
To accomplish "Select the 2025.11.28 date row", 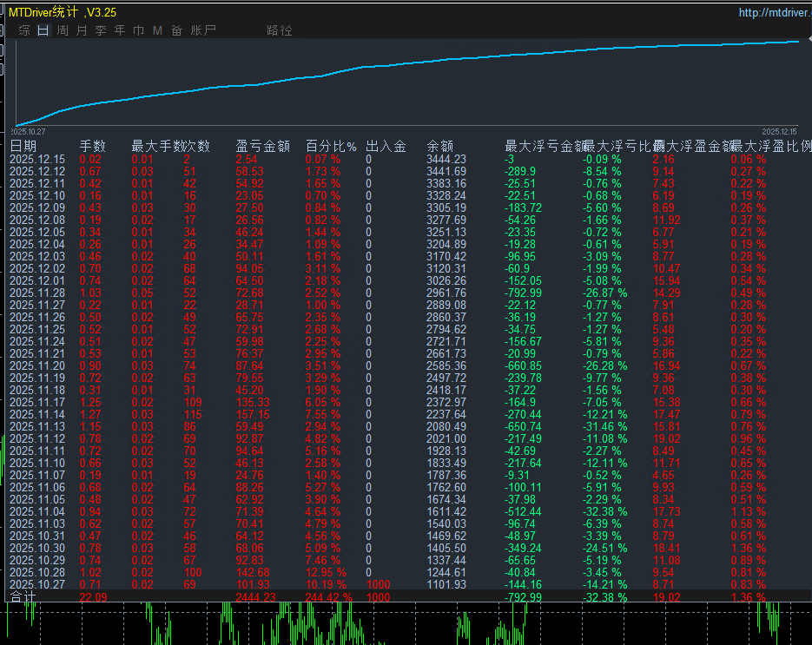I will (37, 293).
